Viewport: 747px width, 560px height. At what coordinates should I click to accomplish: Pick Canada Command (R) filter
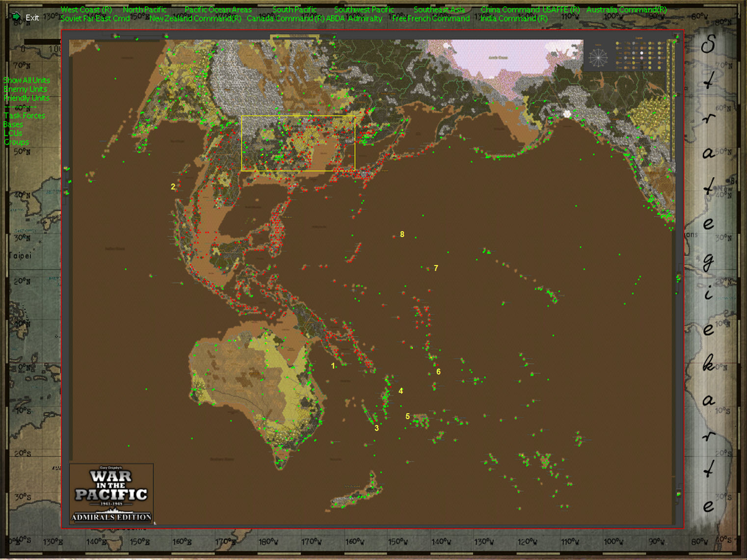point(286,18)
